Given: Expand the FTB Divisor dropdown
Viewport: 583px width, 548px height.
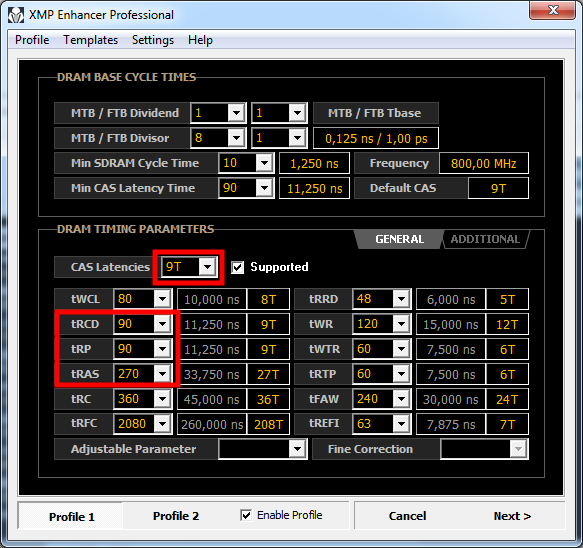Looking at the screenshot, I should [x=297, y=138].
